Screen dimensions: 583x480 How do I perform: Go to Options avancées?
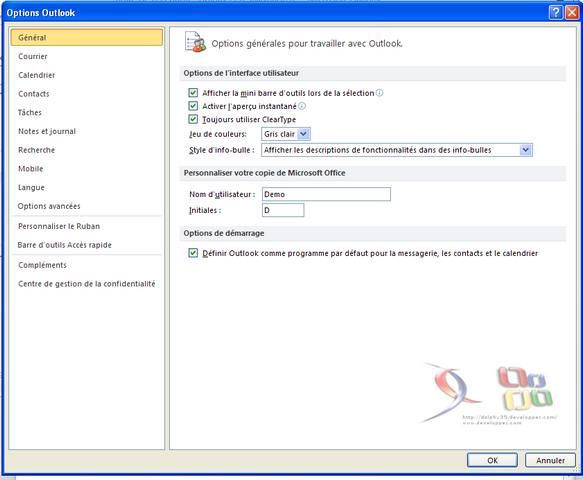[87, 206]
